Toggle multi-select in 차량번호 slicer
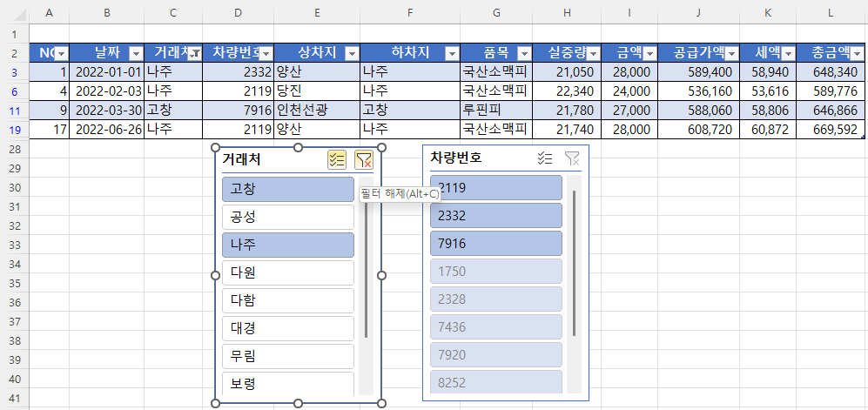The width and height of the screenshot is (868, 410). [x=545, y=158]
